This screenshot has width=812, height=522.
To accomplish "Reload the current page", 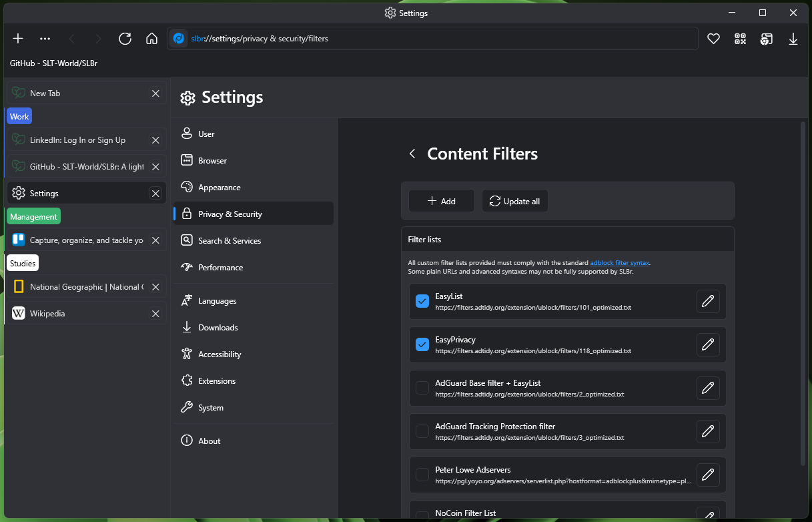I will point(125,39).
